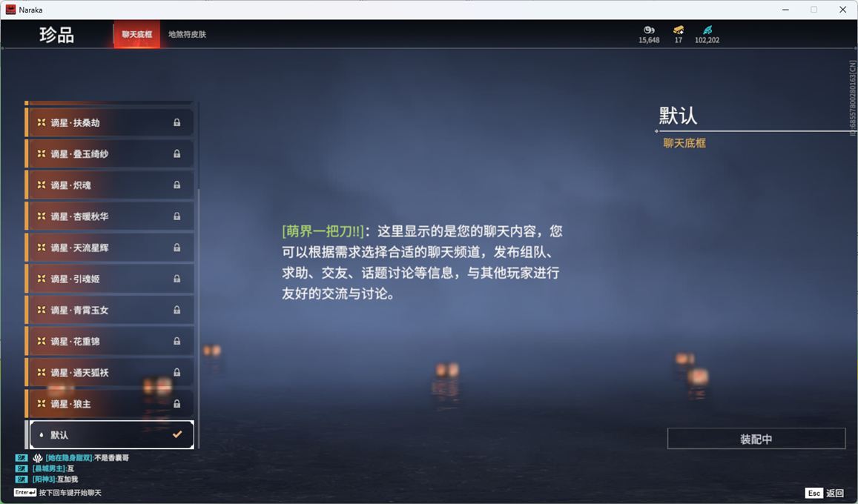Switch to the 聊天底框 tab
Image resolution: width=858 pixels, height=504 pixels.
click(x=136, y=34)
